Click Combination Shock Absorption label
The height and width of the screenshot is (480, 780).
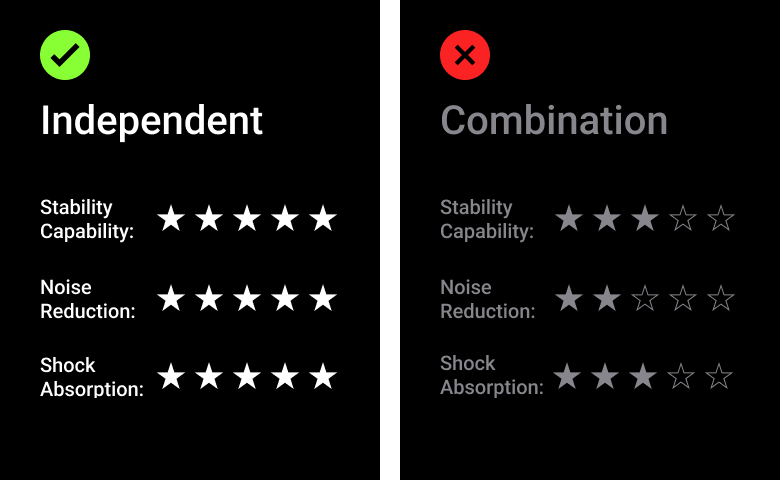point(491,375)
